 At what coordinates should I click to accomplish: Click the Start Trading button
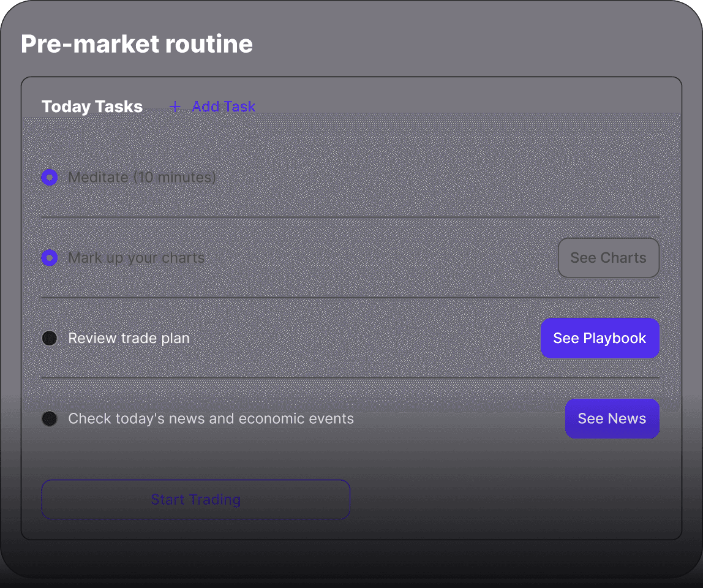click(x=195, y=499)
